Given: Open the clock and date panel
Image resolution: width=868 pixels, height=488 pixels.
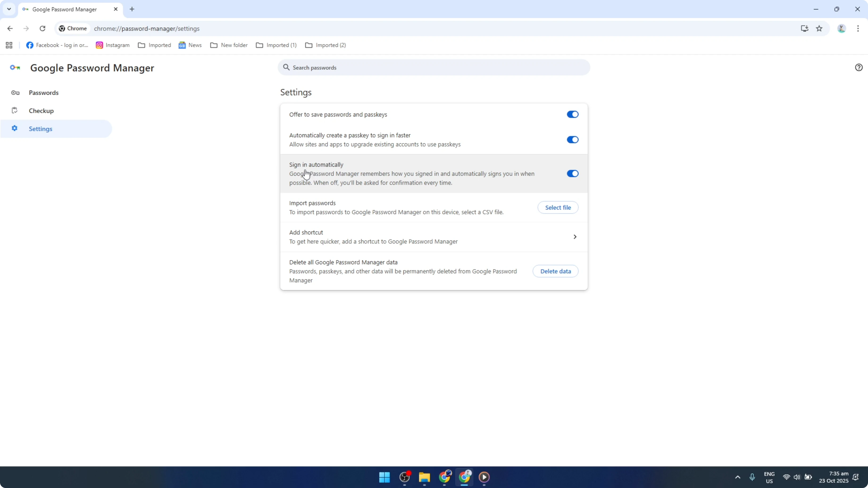Looking at the screenshot, I should click(834, 477).
